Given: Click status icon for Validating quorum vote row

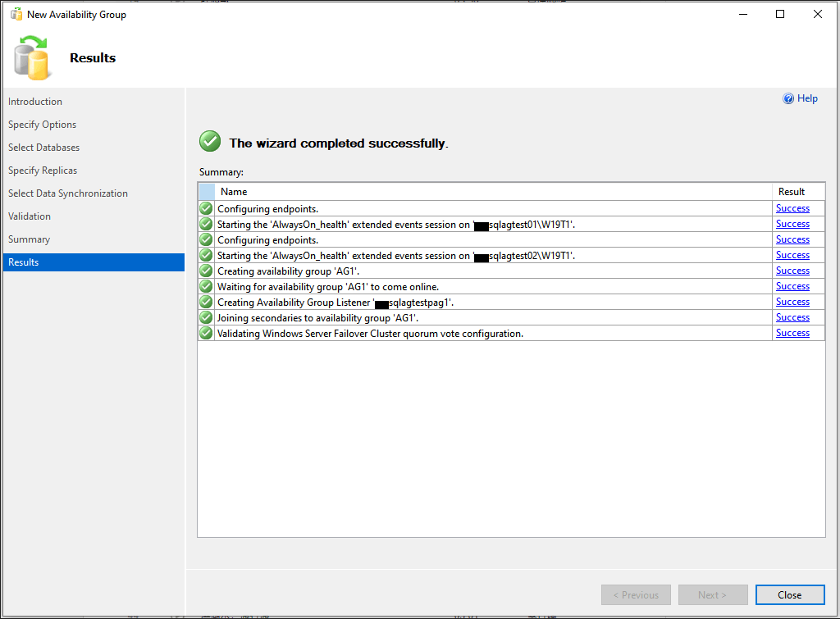Looking at the screenshot, I should tap(206, 333).
